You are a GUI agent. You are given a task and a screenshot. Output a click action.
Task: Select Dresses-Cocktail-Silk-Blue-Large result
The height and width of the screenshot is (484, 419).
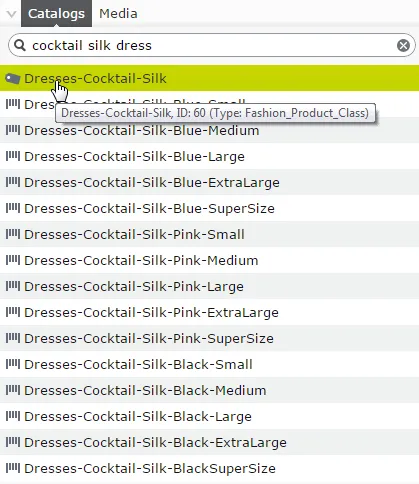coord(209,156)
